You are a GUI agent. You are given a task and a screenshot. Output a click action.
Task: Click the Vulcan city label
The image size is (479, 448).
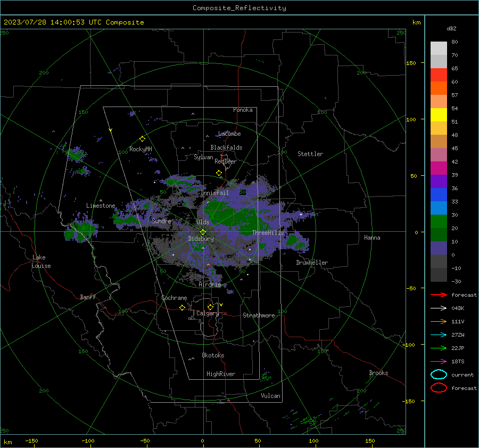(270, 396)
